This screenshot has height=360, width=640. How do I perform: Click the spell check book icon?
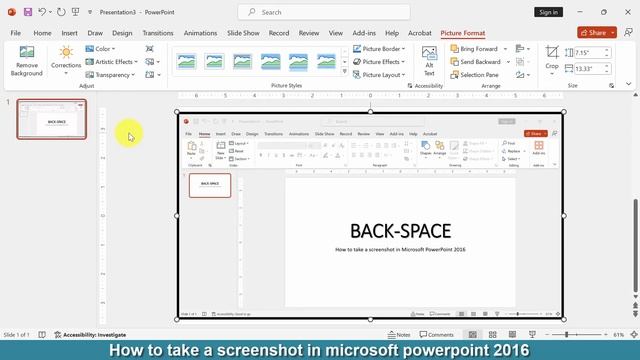pyautogui.click(x=42, y=335)
